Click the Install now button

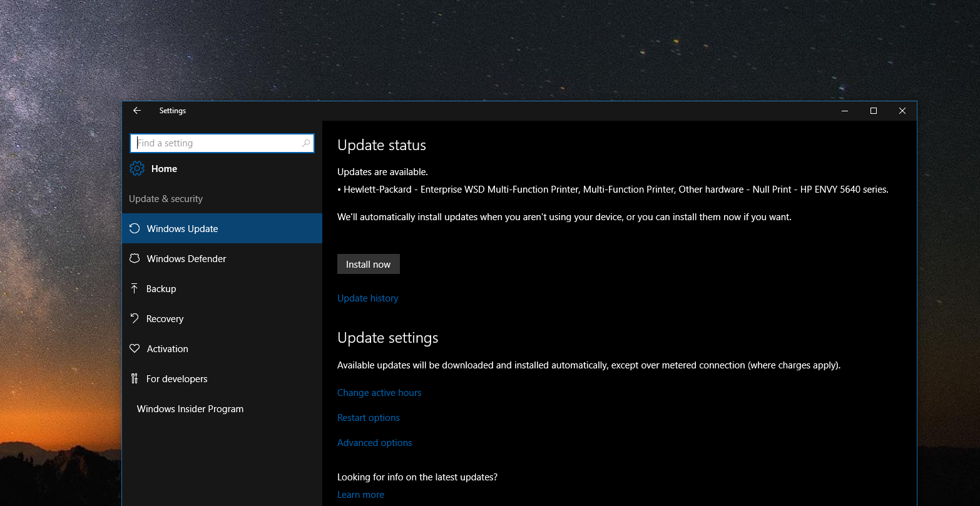click(x=369, y=264)
